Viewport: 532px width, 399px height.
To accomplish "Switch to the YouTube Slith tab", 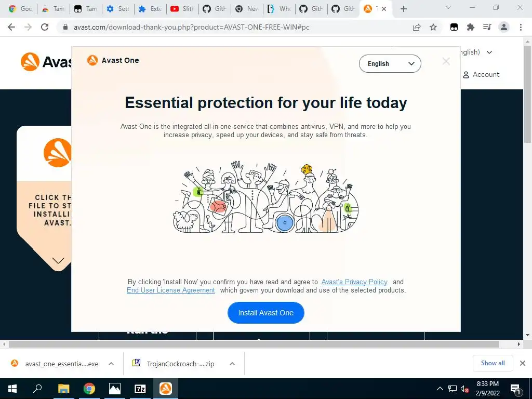I will coord(182,9).
